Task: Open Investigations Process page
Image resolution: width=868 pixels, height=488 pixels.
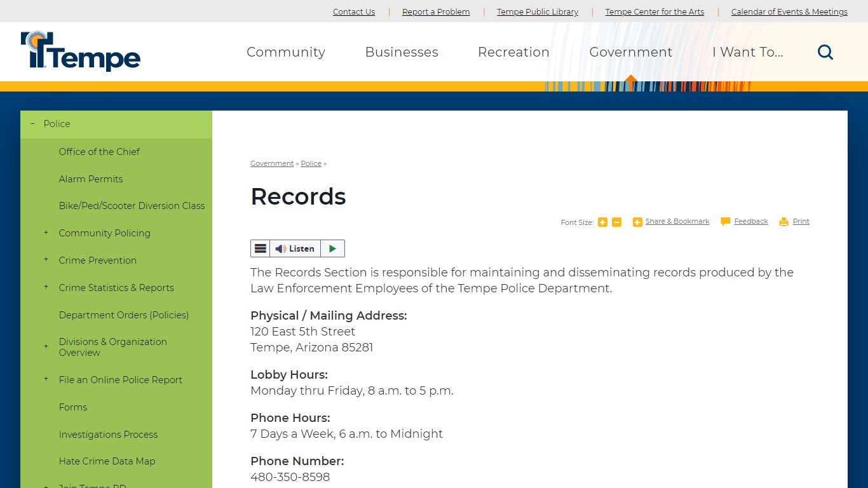Action: click(108, 434)
